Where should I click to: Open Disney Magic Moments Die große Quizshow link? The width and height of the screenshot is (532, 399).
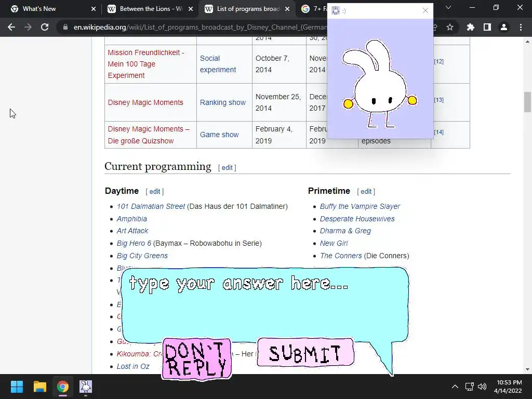149,135
